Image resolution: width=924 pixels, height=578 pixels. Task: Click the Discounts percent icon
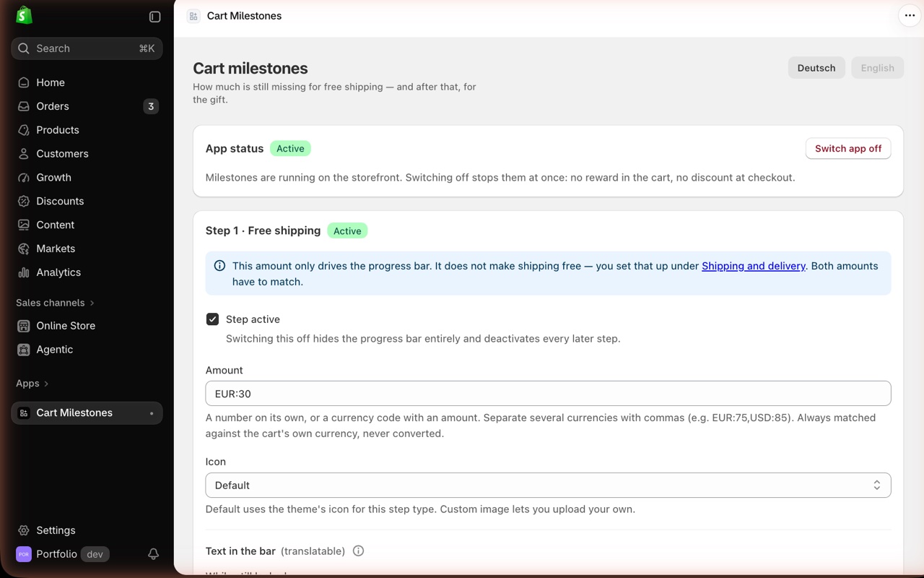coord(24,201)
